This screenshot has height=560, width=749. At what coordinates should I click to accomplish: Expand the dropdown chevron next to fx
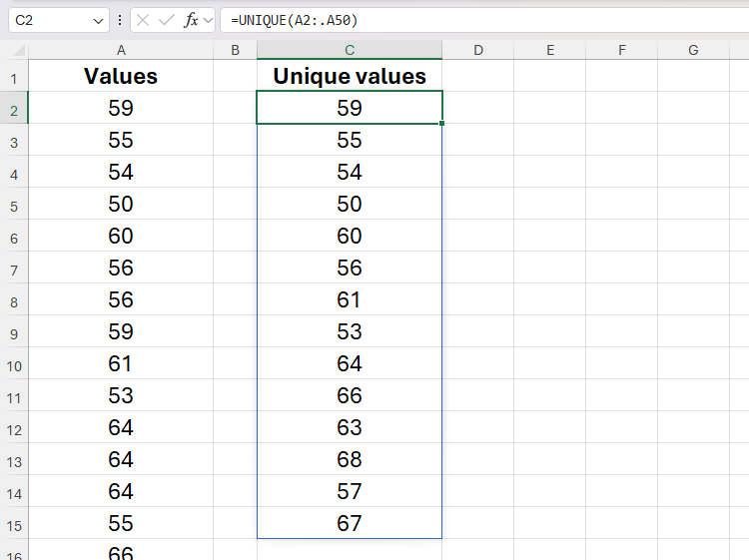click(208, 20)
